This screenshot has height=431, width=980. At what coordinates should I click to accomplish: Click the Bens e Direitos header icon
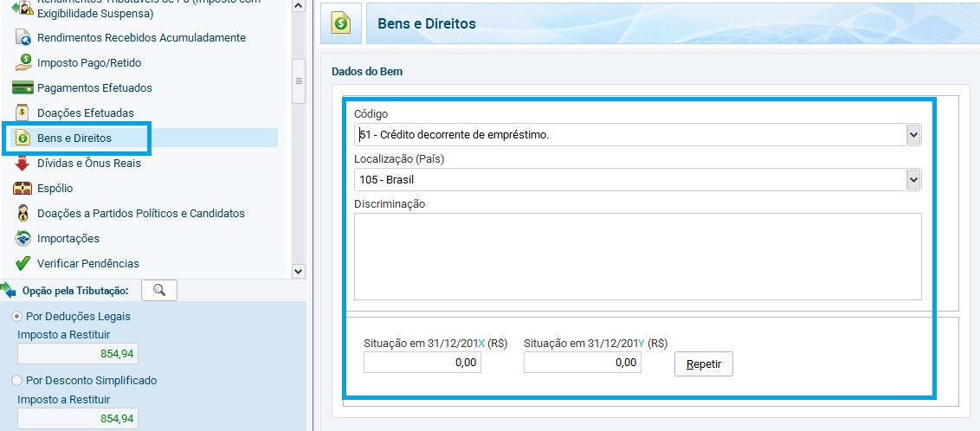pos(340,23)
